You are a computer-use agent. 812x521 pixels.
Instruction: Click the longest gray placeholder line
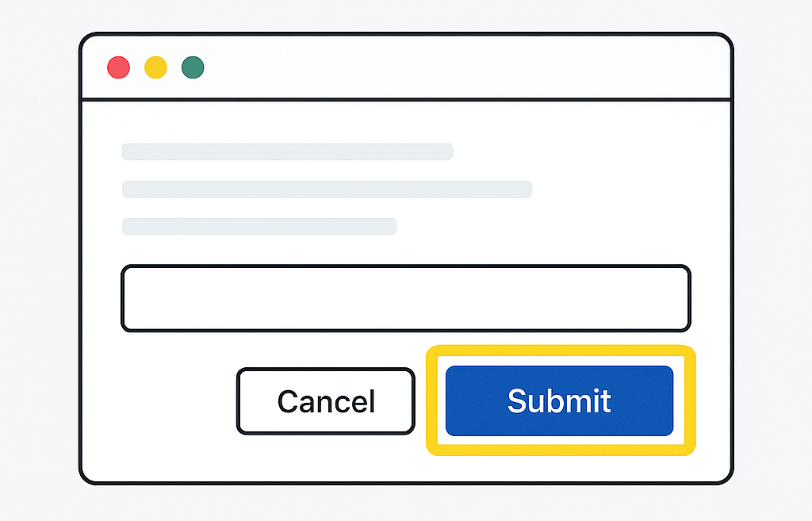coord(327,189)
